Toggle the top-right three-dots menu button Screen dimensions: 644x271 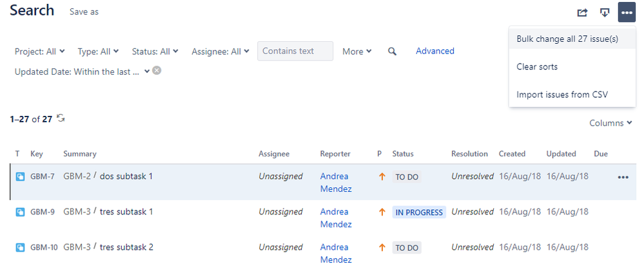coord(627,12)
